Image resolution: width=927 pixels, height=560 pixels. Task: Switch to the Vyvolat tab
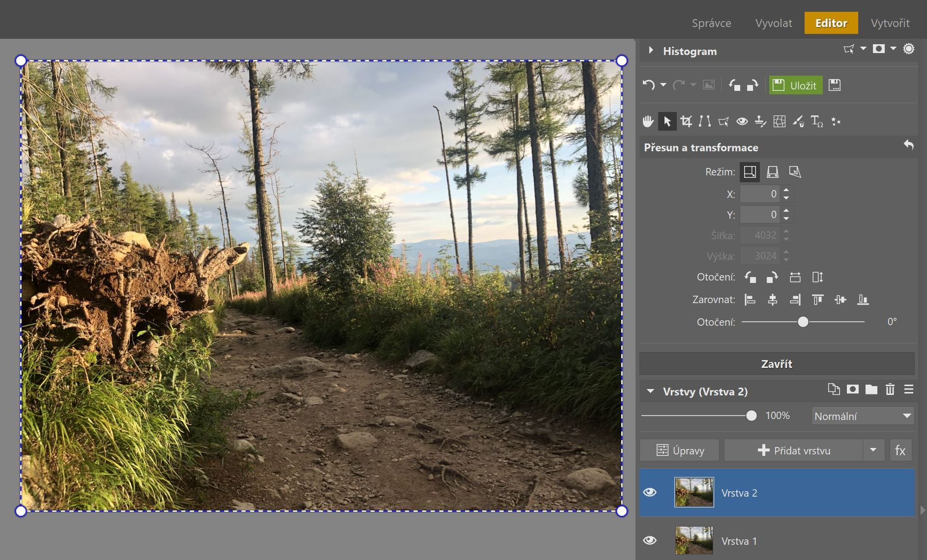coord(774,23)
